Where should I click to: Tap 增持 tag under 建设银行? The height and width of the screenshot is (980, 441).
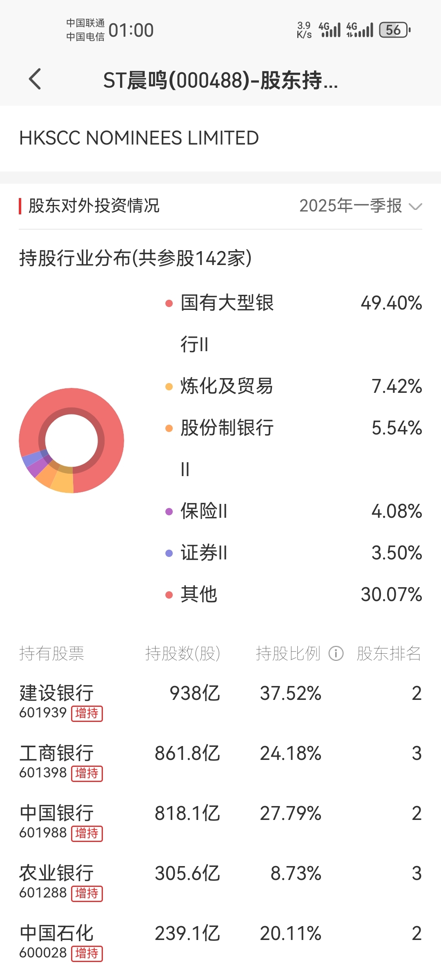[x=87, y=713]
